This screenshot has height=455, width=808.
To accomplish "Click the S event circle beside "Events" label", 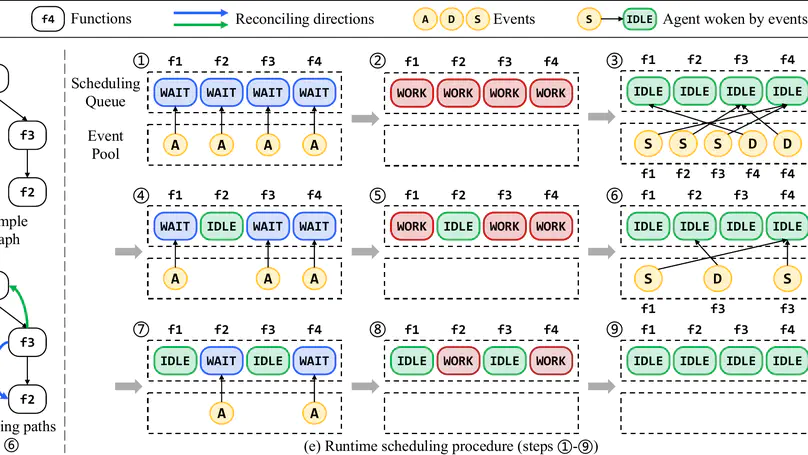I will [478, 20].
